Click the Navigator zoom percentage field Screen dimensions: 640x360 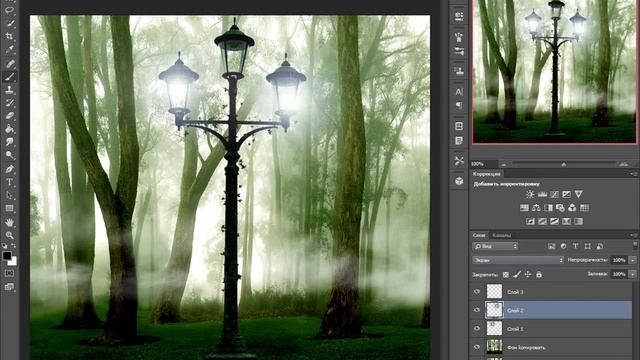(483, 164)
